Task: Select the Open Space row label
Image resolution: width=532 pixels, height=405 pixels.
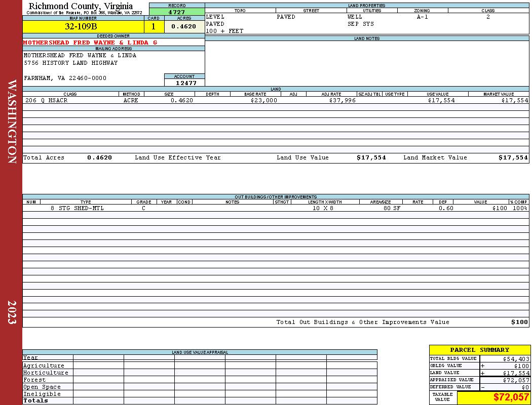Action: pyautogui.click(x=42, y=387)
